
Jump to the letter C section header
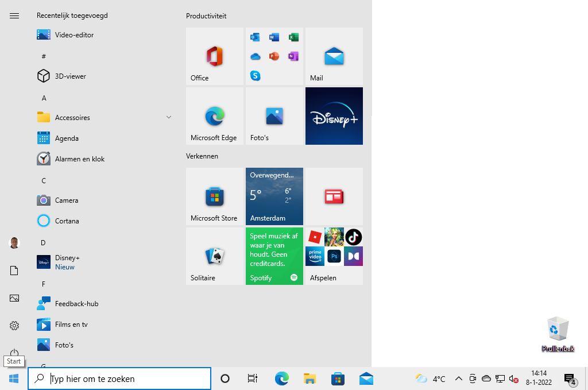point(44,181)
